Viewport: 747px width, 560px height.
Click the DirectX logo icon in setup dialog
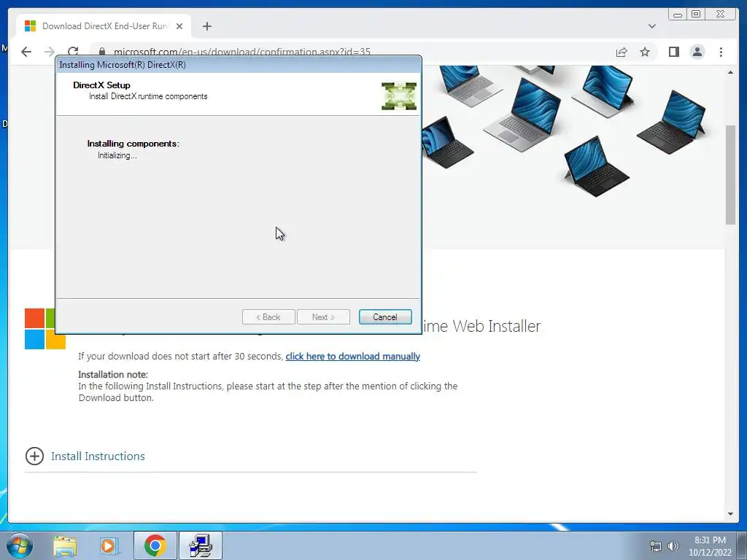click(399, 96)
